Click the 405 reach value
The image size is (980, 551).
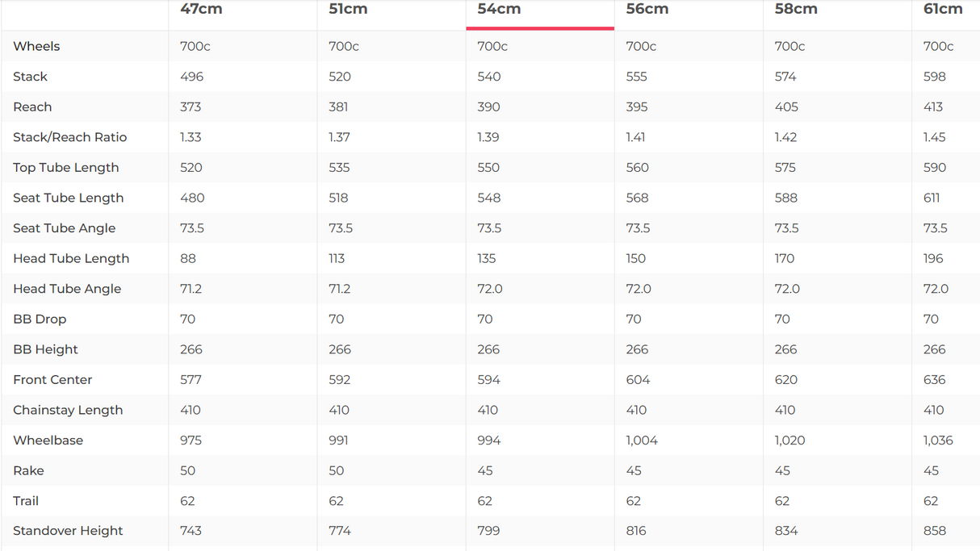(x=786, y=107)
